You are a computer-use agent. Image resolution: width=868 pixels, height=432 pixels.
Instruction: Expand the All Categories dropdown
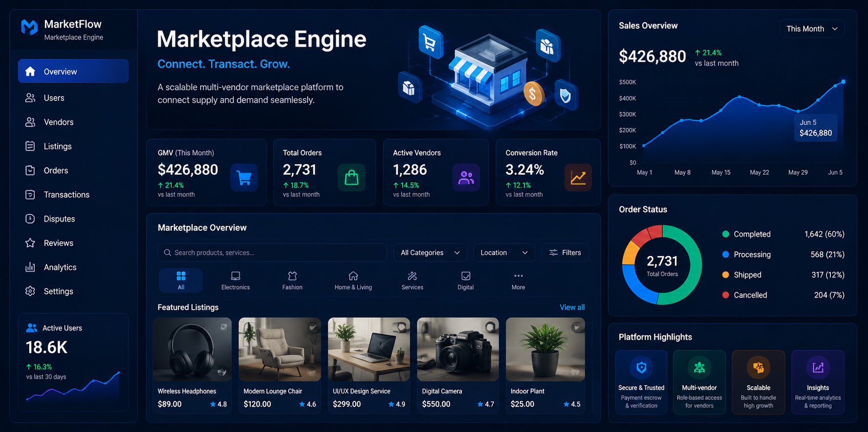click(x=430, y=253)
